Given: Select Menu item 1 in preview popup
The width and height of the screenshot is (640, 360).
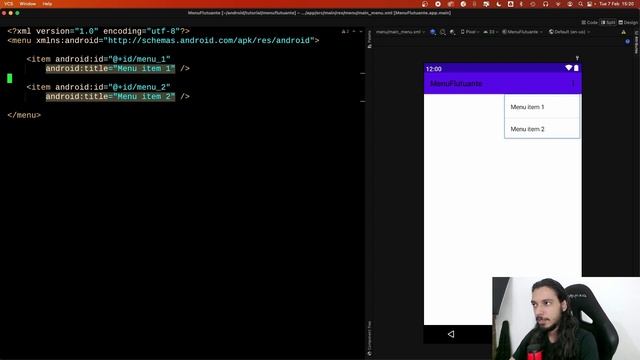Looking at the screenshot, I should click(x=542, y=107).
